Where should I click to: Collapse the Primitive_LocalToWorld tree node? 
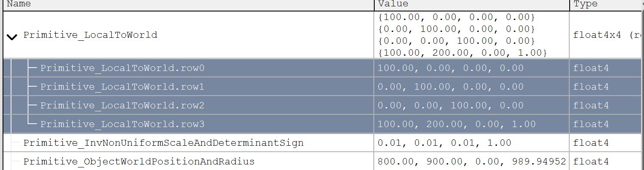tap(12, 36)
